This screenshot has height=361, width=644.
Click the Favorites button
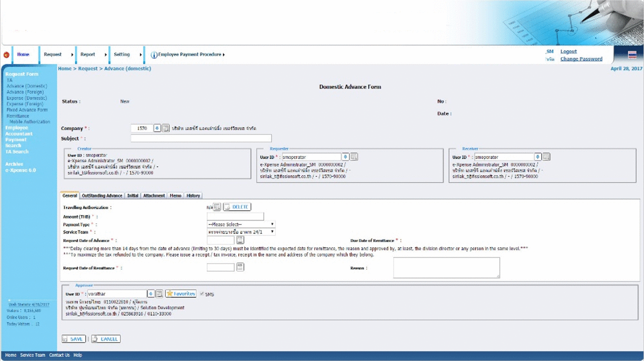click(181, 294)
